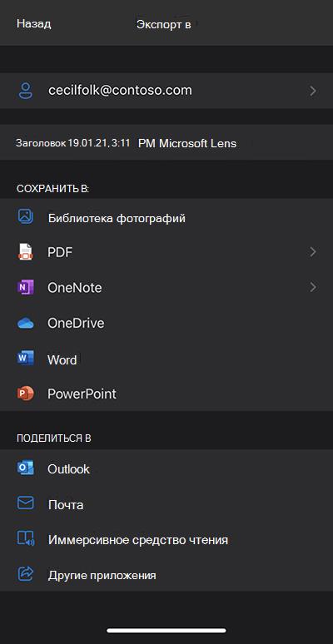Tap the Назад back button

point(33,24)
